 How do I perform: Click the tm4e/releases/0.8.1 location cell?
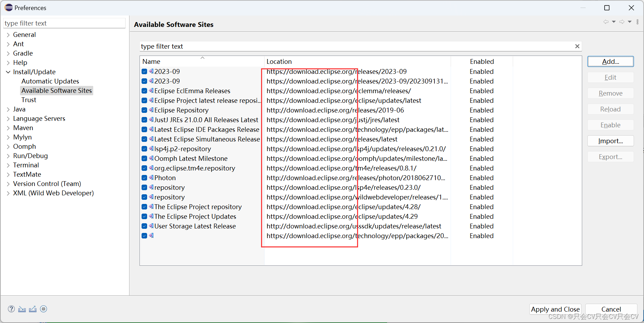tap(342, 168)
